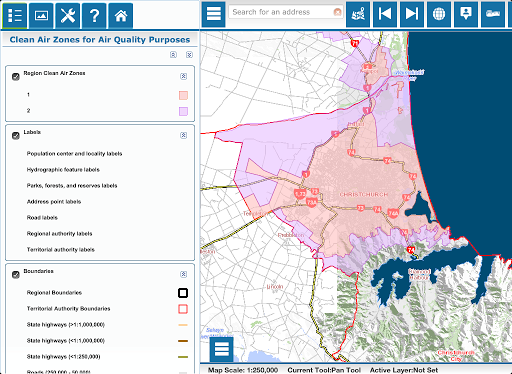This screenshot has width=512, height=374.
Task: Clear the address search field
Action: point(338,12)
